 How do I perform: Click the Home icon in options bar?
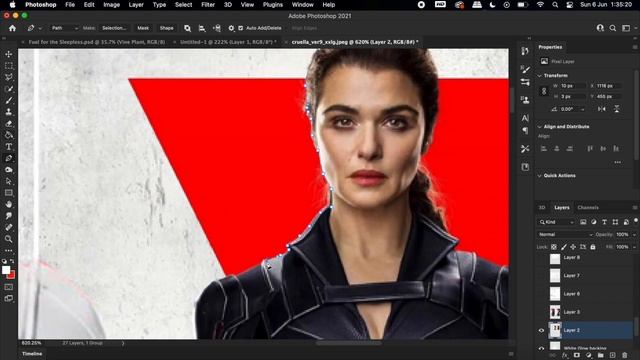pos(12,28)
